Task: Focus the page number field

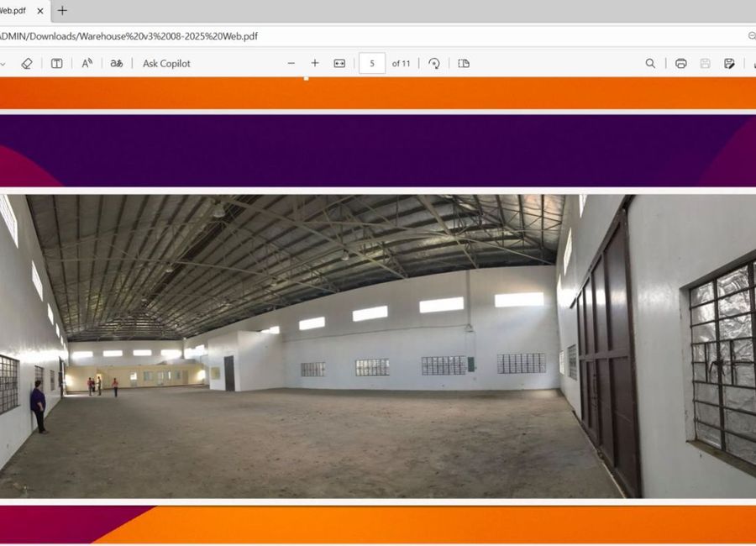Action: [x=372, y=64]
